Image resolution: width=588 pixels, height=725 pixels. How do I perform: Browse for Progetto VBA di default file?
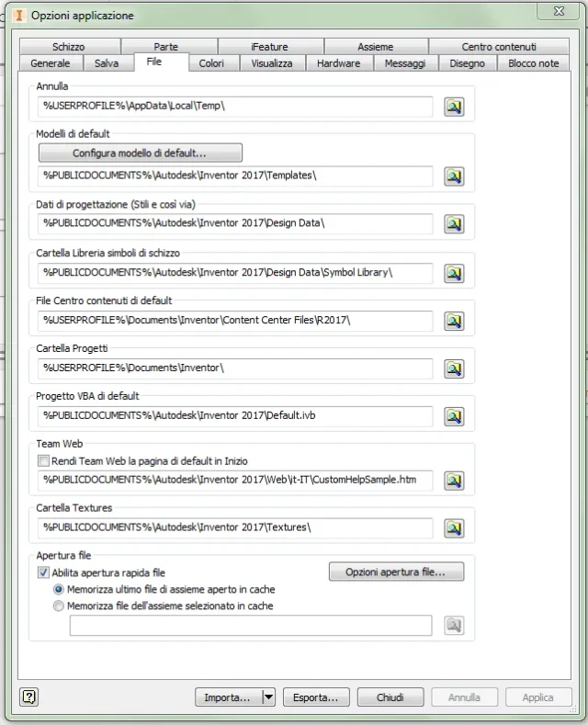pyautogui.click(x=454, y=416)
